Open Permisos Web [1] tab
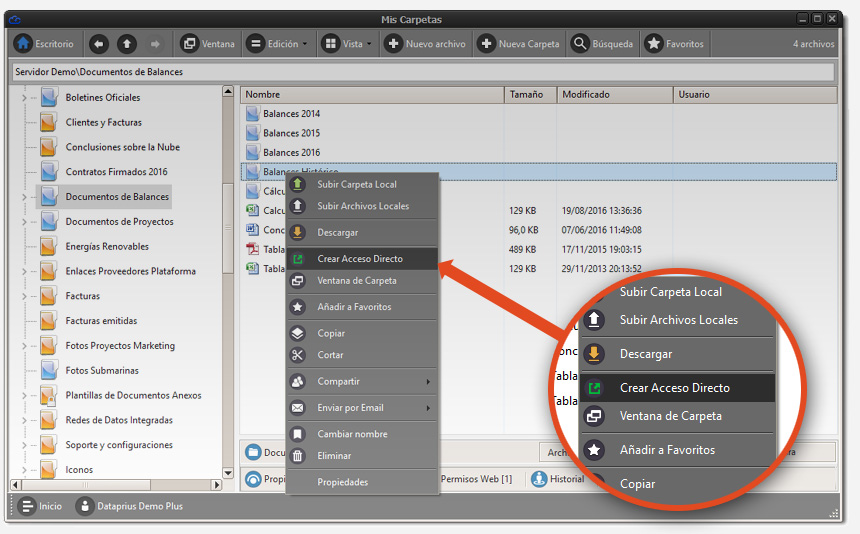 tap(476, 479)
